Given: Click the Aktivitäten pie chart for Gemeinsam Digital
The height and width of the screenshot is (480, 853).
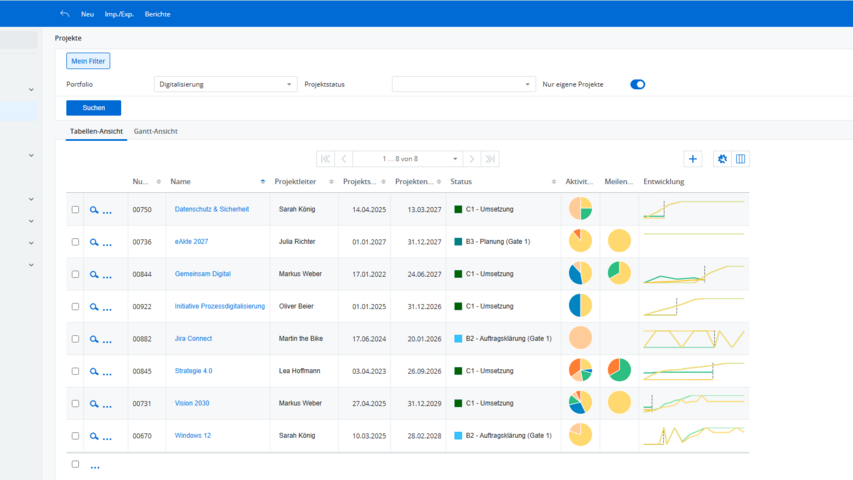Looking at the screenshot, I should (580, 273).
